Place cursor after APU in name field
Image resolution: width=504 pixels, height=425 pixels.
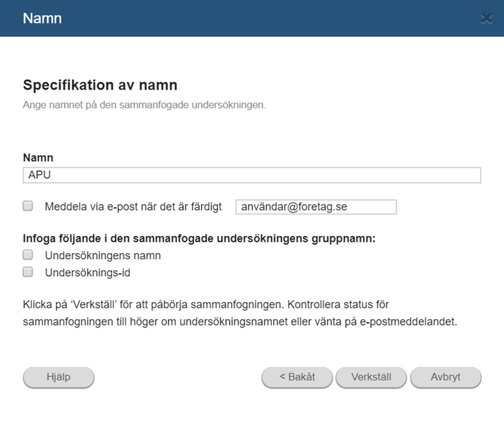(52, 175)
